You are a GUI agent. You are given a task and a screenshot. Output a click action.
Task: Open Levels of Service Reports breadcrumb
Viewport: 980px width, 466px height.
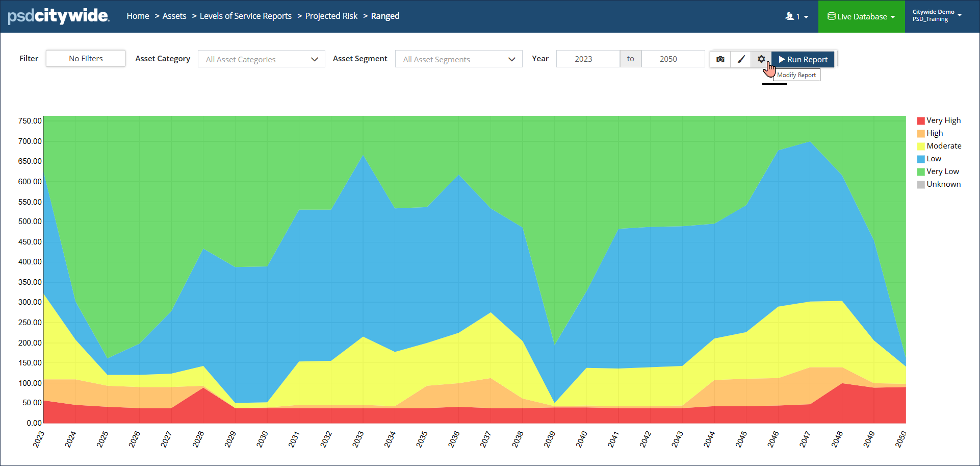246,16
